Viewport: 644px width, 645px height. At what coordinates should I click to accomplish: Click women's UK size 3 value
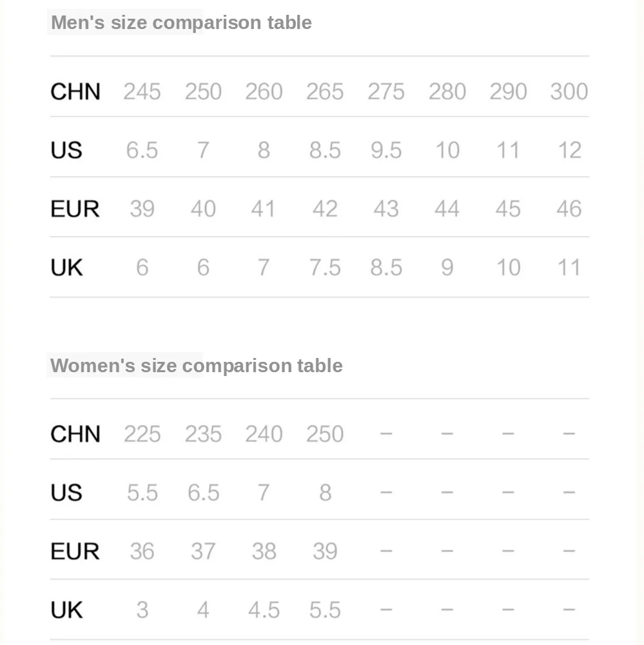pos(142,610)
